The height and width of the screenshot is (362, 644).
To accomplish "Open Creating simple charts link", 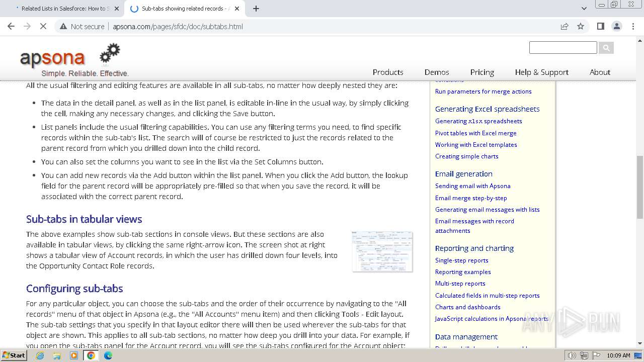I will 467,156.
